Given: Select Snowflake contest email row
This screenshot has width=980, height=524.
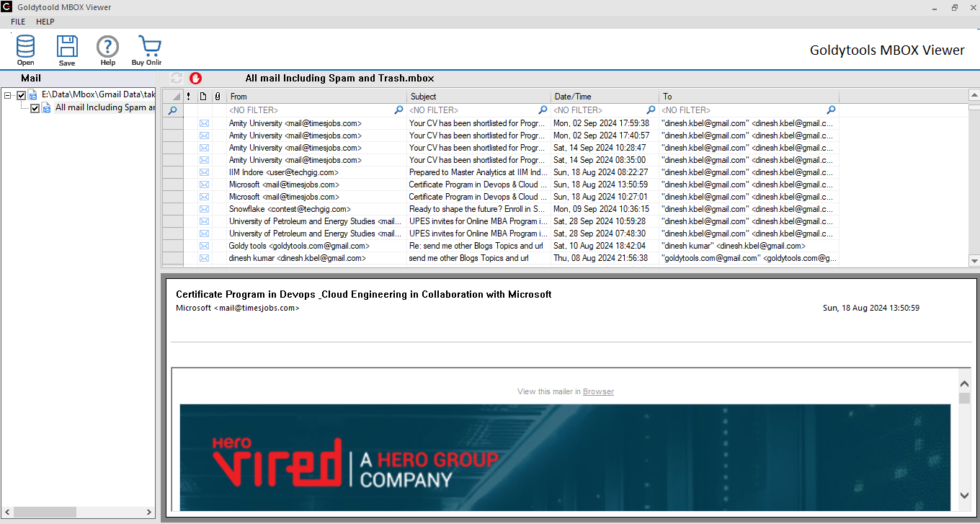Looking at the screenshot, I should 501,209.
